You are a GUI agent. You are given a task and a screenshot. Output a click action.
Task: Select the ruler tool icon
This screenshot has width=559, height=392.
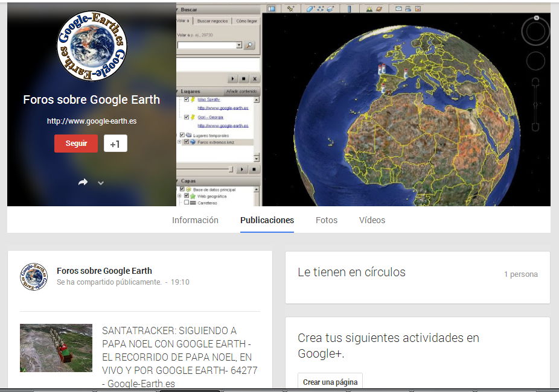coord(350,9)
